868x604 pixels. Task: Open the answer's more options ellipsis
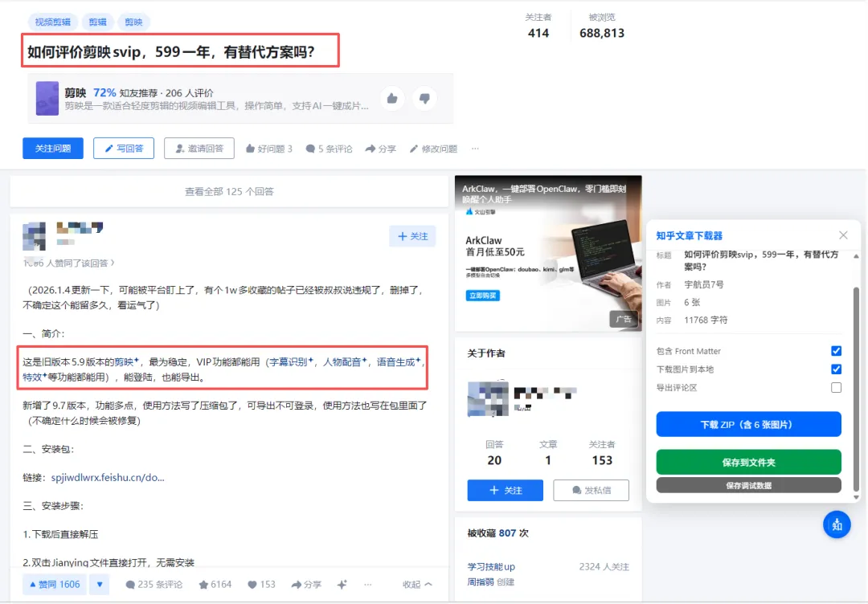coord(367,584)
